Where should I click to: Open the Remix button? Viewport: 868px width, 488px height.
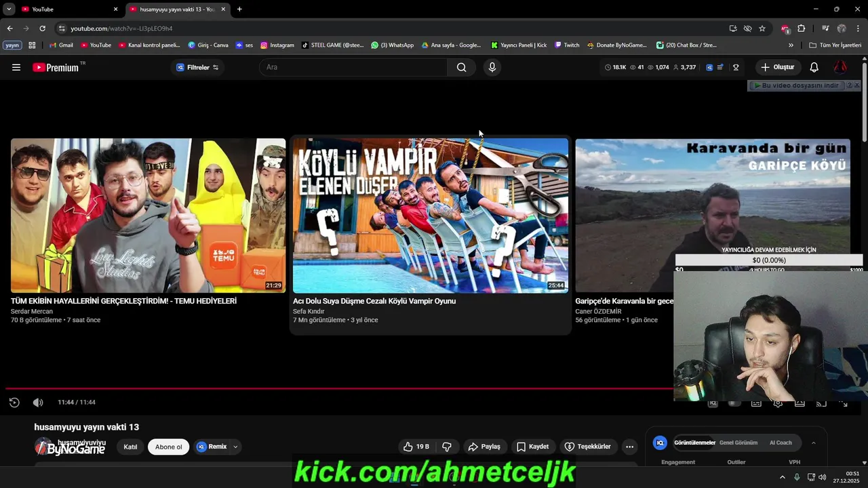(212, 447)
